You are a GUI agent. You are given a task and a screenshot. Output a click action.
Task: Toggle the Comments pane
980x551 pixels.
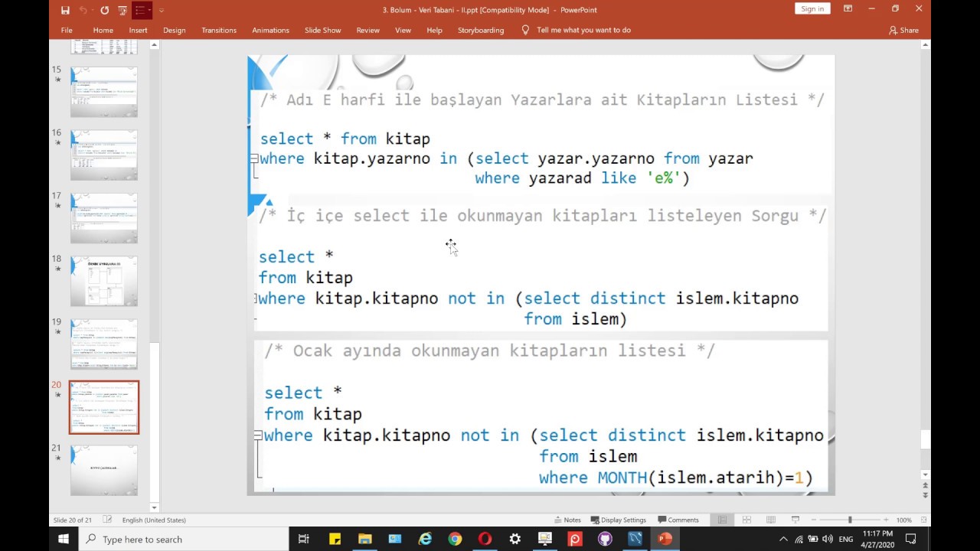(x=678, y=520)
